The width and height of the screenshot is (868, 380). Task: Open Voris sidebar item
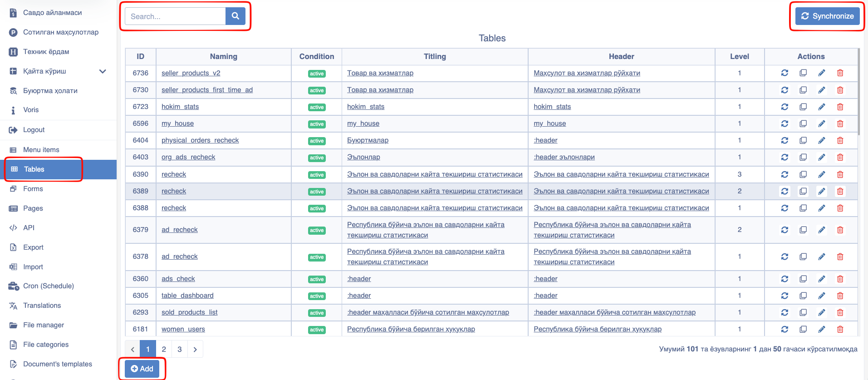tap(31, 110)
